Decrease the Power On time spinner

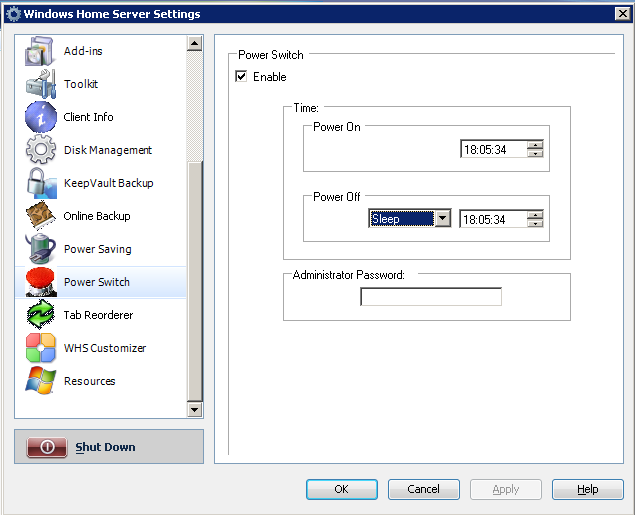[x=535, y=153]
